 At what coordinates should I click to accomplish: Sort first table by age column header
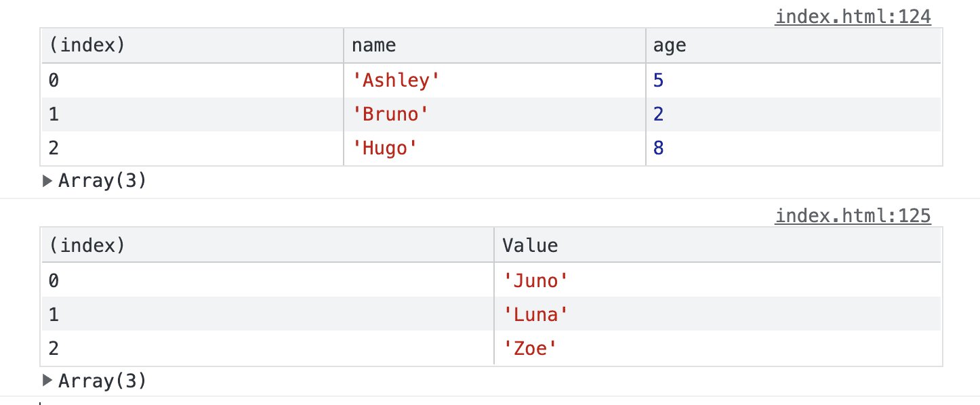(x=794, y=46)
